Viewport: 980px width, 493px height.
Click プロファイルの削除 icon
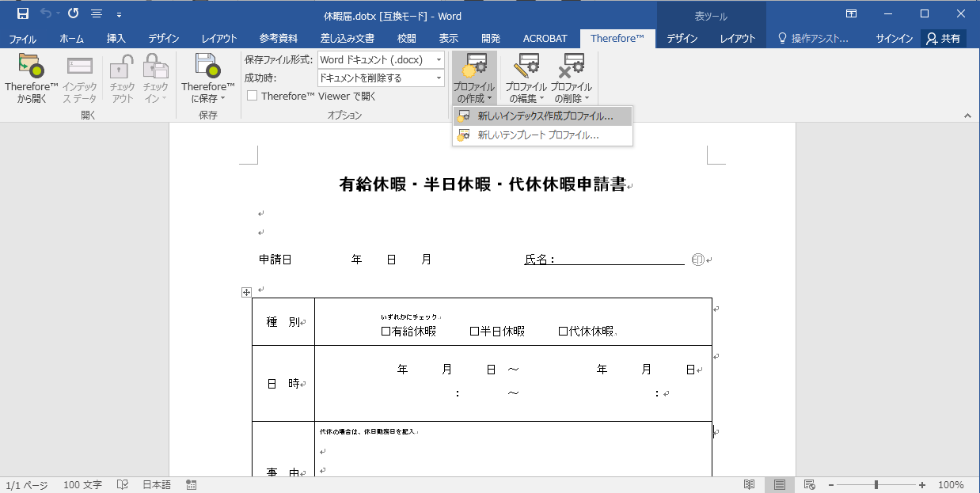point(571,66)
